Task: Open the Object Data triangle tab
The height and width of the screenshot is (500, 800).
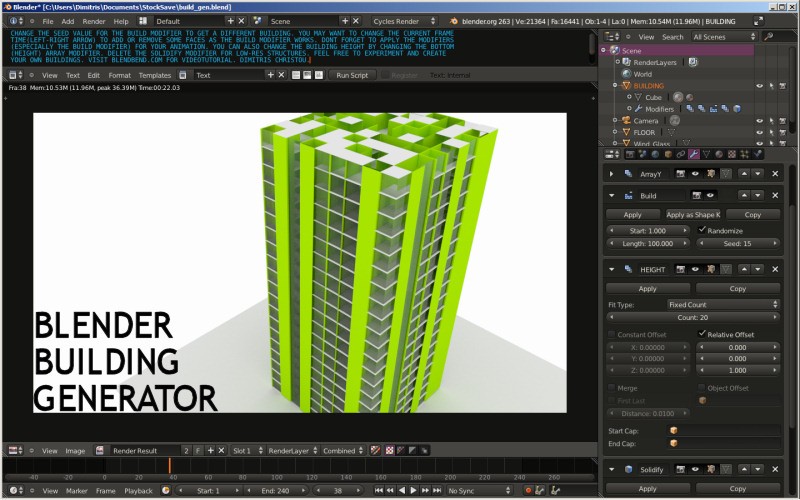Action: point(706,154)
